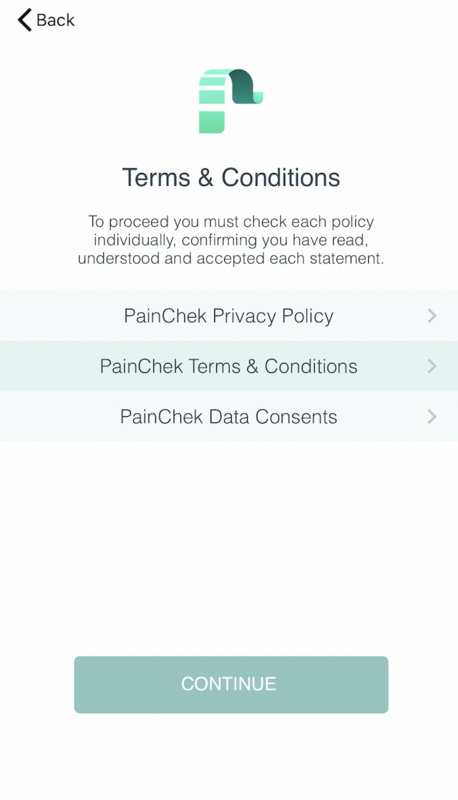Screen dimensions: 458x800
Task: Select the 'PainChek Privacy Policy' label text
Action: [x=228, y=316]
